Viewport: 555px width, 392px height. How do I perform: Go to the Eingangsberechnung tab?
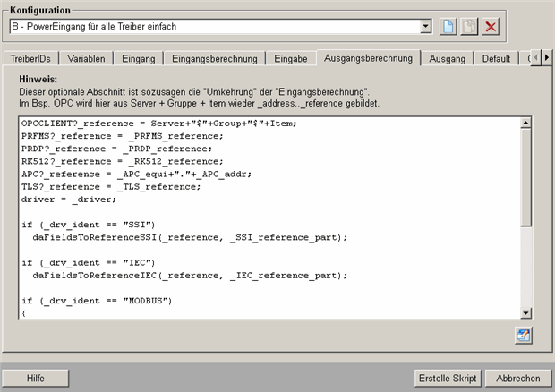215,59
